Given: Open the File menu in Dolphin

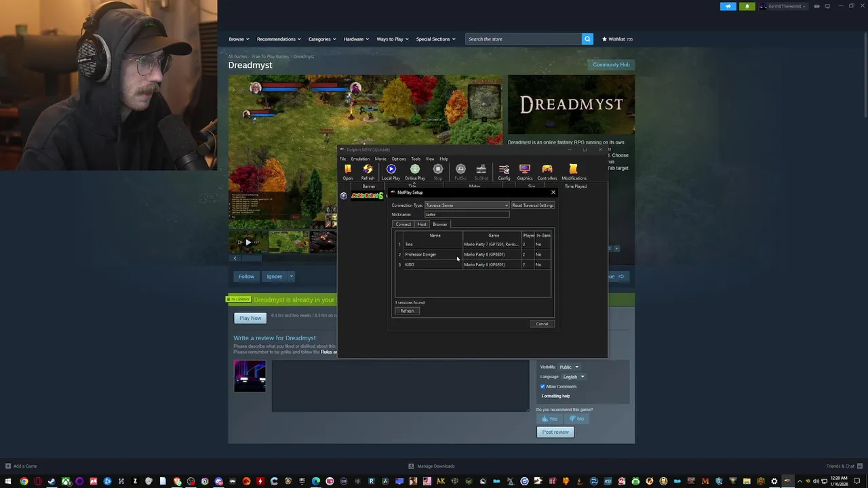Looking at the screenshot, I should tap(343, 159).
